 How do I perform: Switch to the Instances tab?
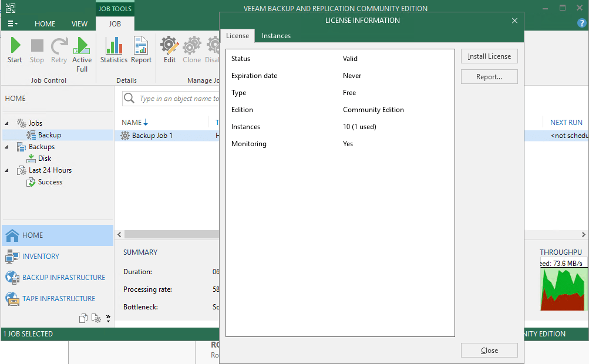[x=276, y=36]
